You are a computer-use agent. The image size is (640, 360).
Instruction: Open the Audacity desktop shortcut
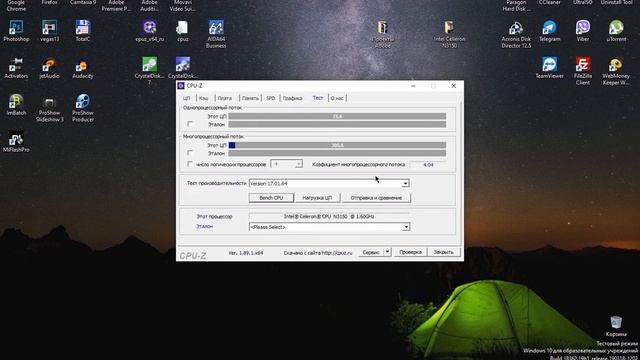[x=82, y=68]
